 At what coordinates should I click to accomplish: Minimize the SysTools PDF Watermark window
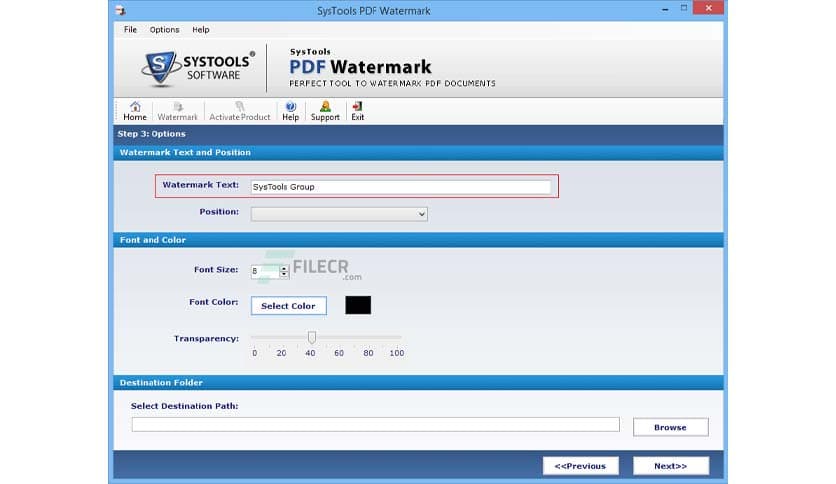[665, 9]
